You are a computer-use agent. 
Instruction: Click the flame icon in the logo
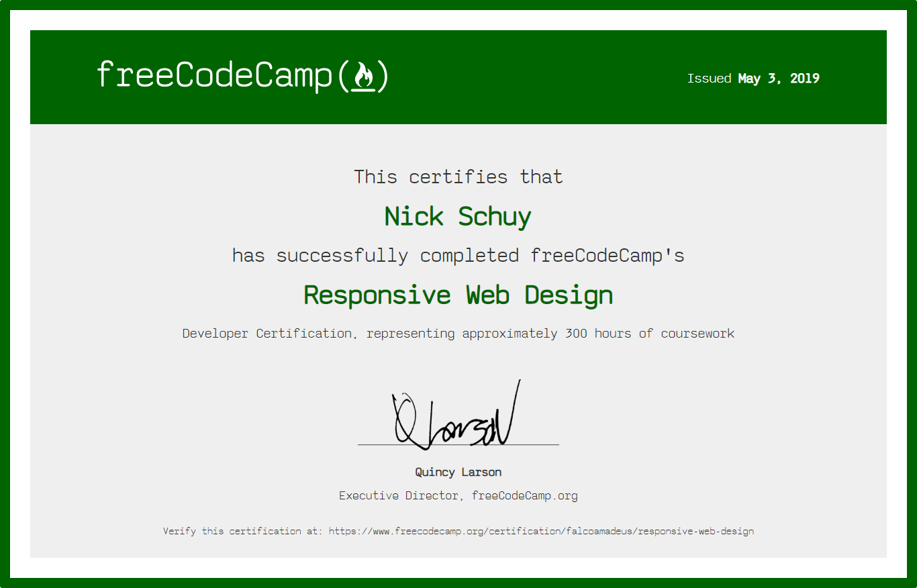pyautogui.click(x=363, y=76)
